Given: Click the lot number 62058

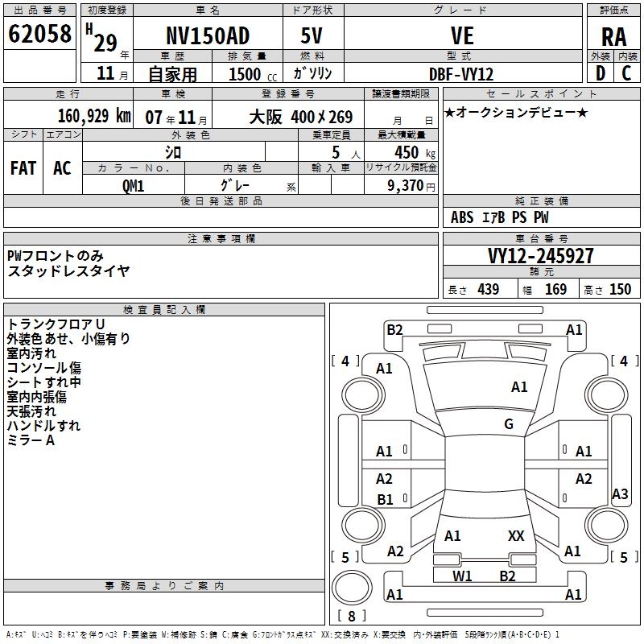Looking at the screenshot, I should tap(39, 34).
